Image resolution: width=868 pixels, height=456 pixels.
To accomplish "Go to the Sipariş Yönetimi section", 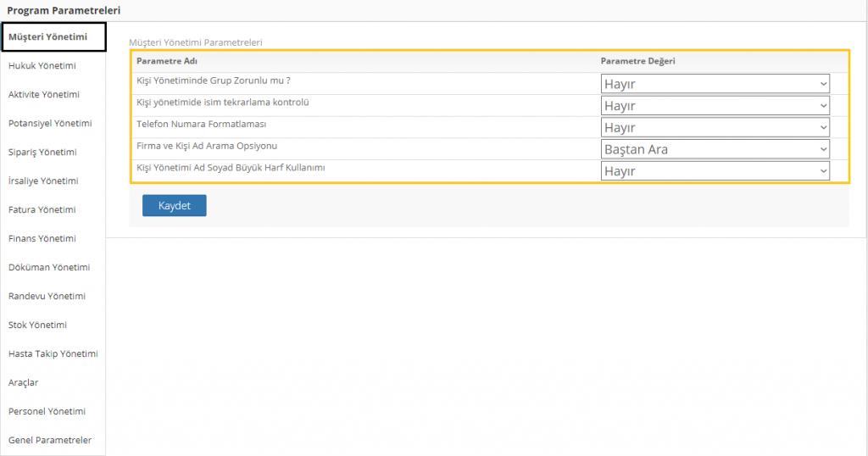I will click(42, 152).
